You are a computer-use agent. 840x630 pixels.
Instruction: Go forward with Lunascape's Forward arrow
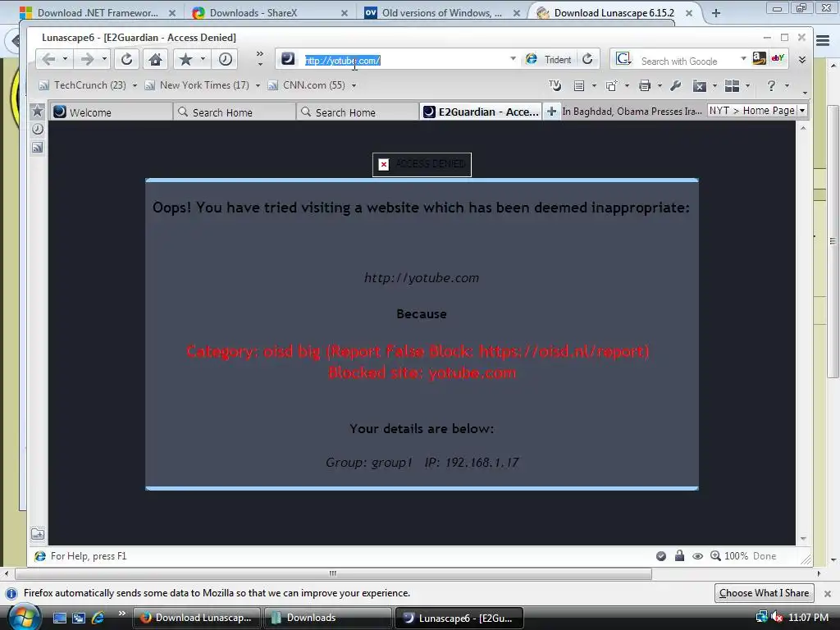point(87,59)
